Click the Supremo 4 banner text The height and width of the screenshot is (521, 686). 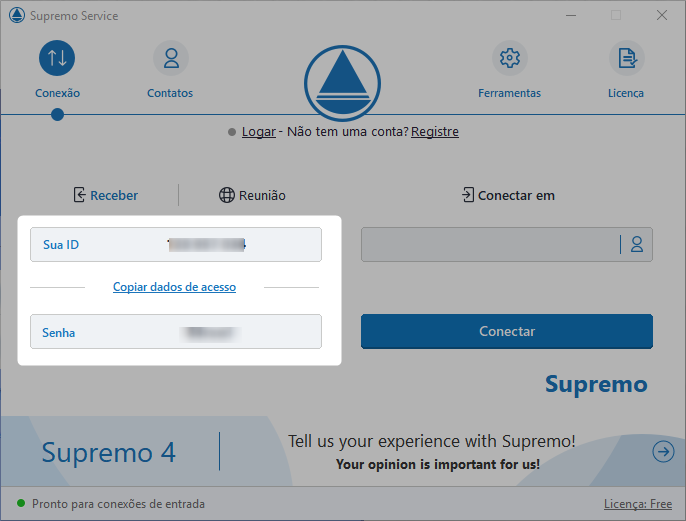(108, 452)
